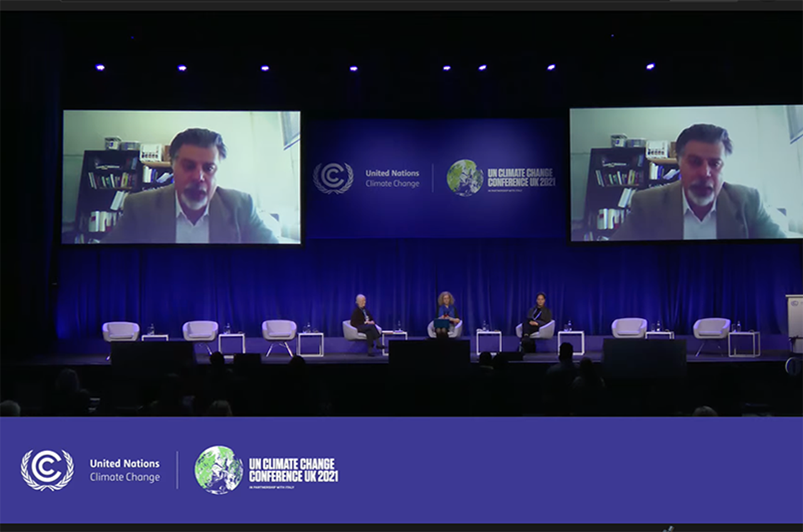The width and height of the screenshot is (803, 532).
Task: Click the 'United Nations Climate Change' backdrop text
Action: coord(392,178)
